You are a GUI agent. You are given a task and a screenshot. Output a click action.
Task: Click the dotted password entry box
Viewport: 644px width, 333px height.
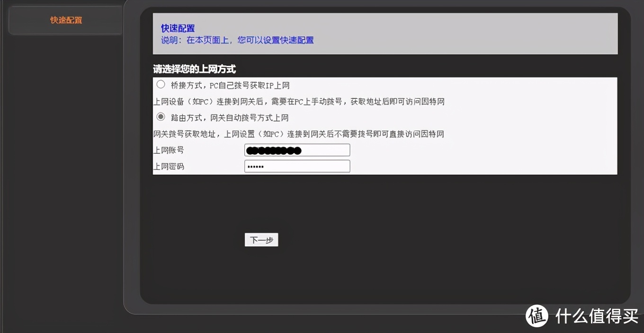(x=297, y=166)
